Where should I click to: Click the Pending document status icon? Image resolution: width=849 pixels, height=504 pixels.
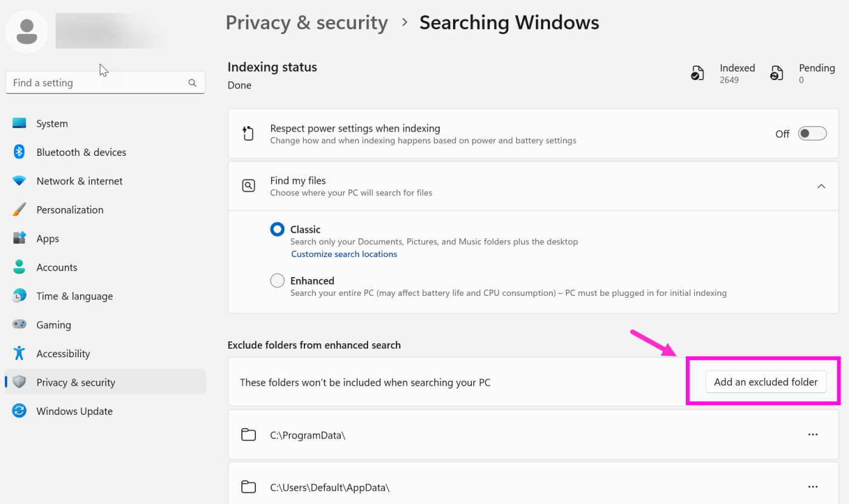pyautogui.click(x=776, y=73)
